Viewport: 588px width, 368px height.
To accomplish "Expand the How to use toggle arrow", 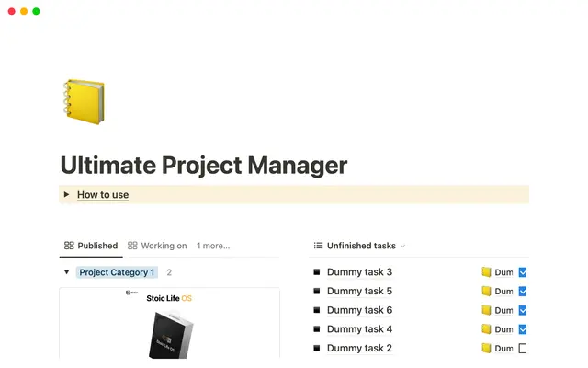I will pos(66,194).
